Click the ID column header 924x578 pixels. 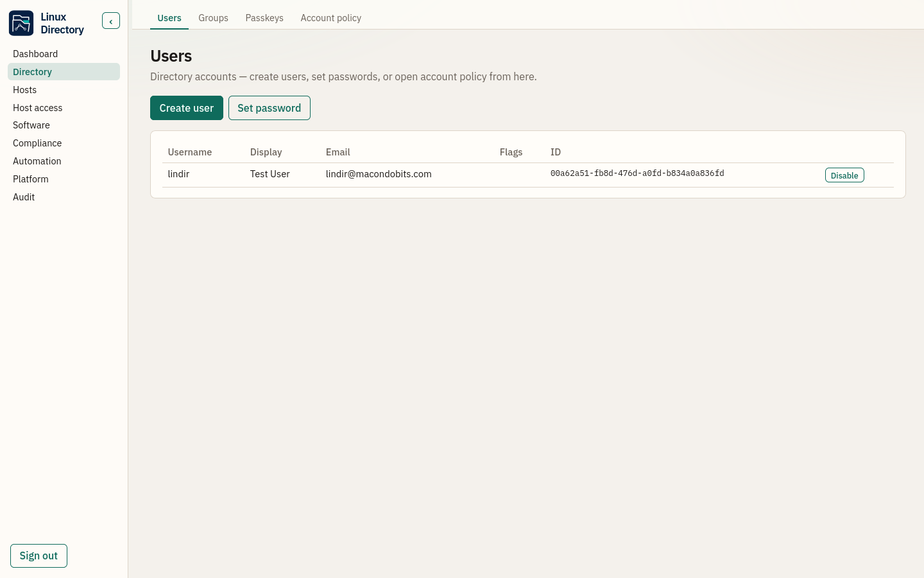[556, 152]
